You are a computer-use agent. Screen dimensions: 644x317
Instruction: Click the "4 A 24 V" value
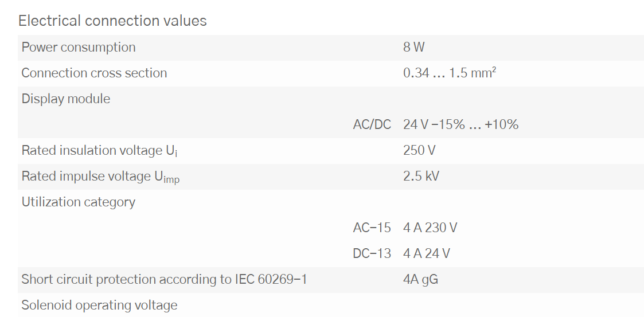click(x=427, y=254)
